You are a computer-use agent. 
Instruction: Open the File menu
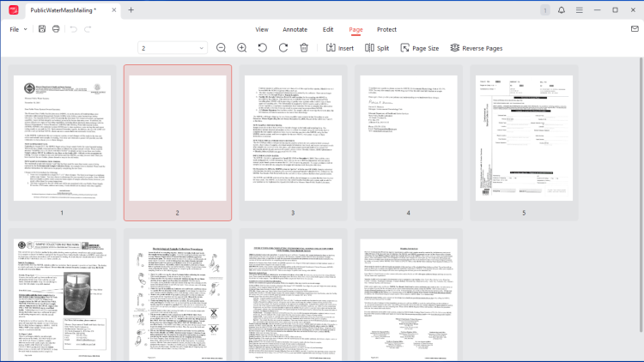[18, 29]
